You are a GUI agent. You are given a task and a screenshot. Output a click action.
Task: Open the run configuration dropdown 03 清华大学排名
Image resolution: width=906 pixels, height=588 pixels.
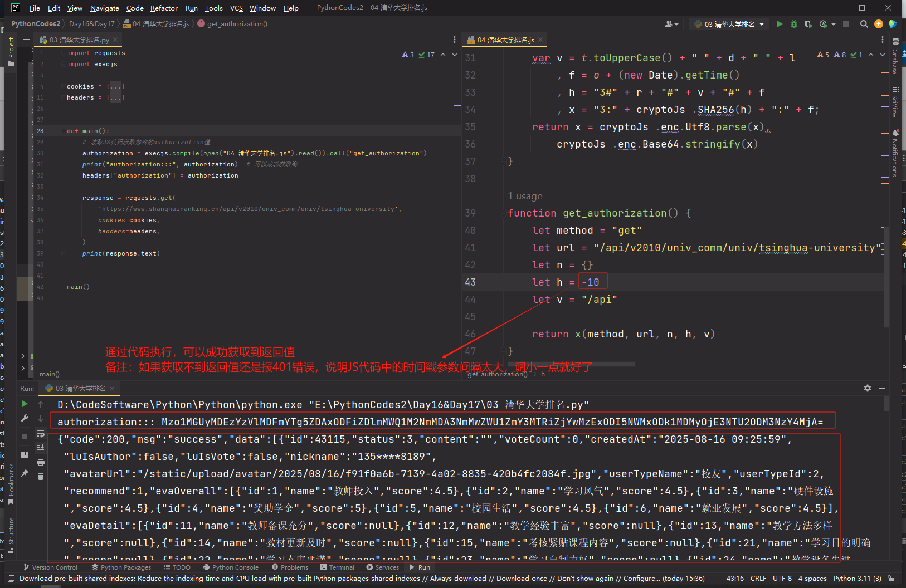(729, 24)
